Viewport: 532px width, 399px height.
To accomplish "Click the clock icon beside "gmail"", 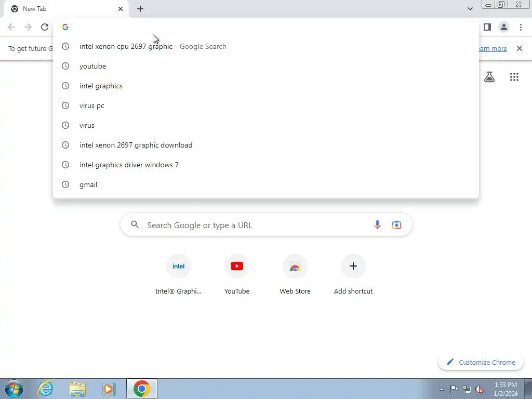I will [65, 184].
